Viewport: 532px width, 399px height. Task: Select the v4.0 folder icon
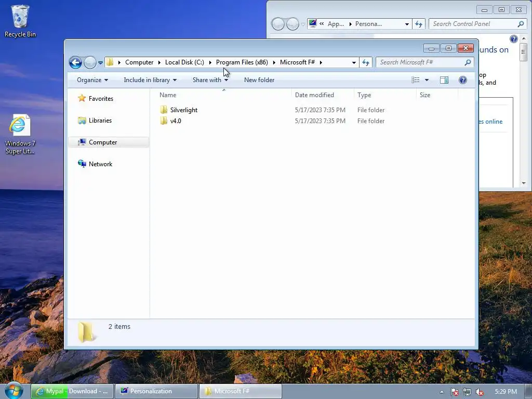[x=164, y=121]
